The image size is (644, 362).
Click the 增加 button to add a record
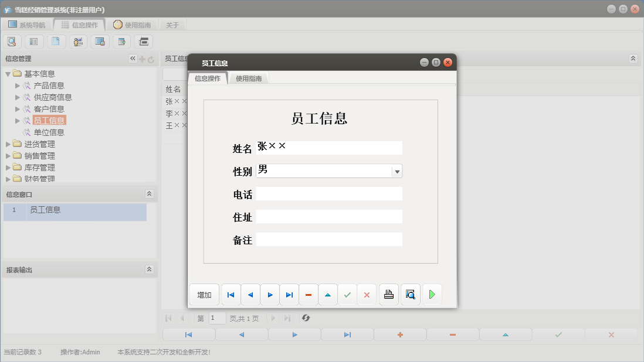204,294
